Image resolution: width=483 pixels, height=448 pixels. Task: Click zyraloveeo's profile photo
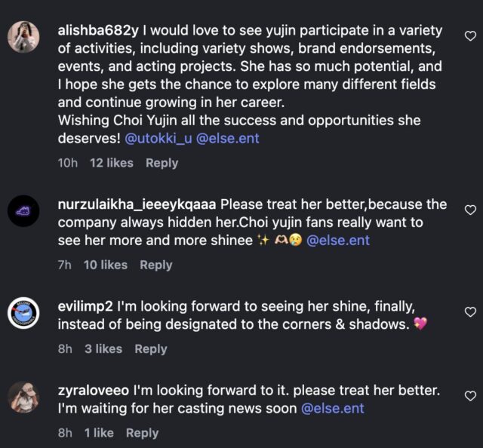click(x=23, y=397)
